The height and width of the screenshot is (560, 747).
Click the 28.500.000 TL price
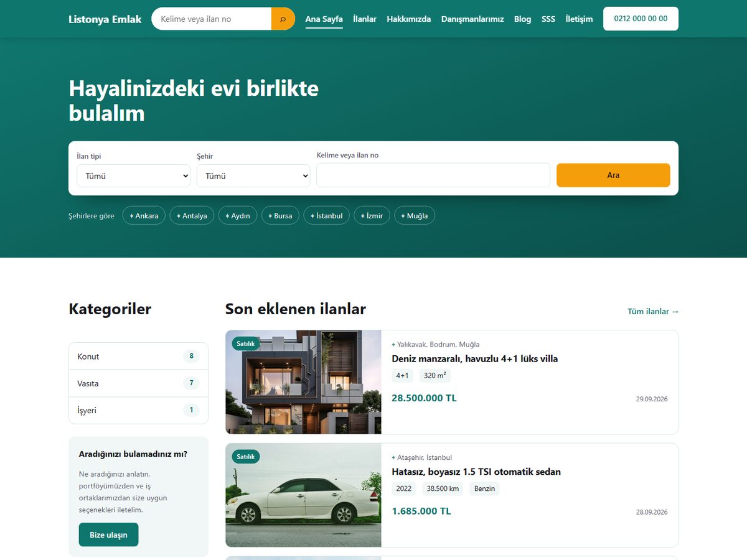pyautogui.click(x=424, y=398)
